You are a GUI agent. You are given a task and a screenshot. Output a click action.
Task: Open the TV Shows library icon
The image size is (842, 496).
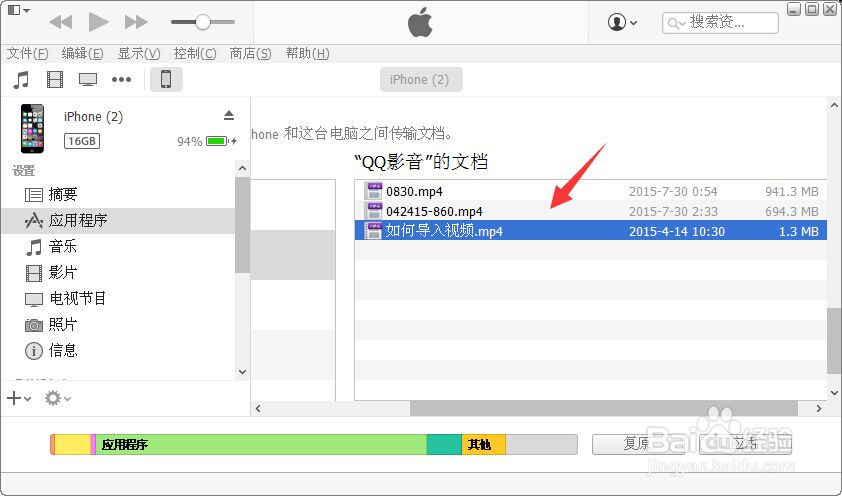click(88, 80)
